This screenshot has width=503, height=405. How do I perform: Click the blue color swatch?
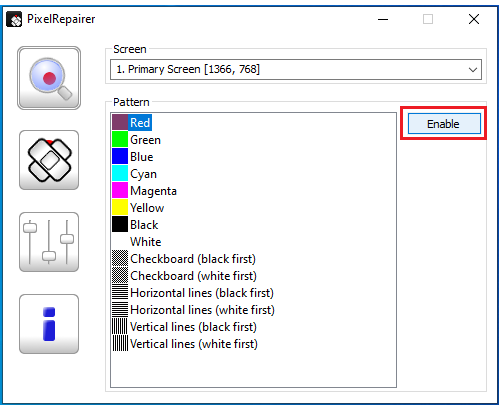(x=120, y=156)
